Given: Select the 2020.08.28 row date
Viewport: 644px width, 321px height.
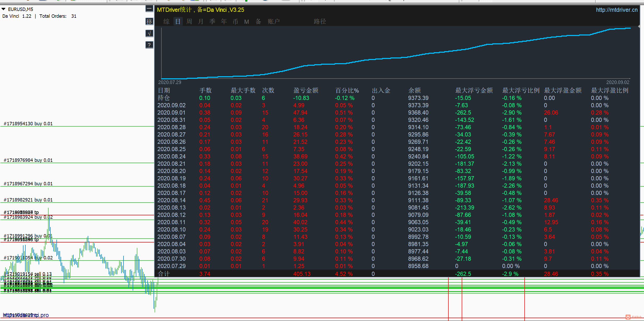Looking at the screenshot, I should click(x=172, y=127).
